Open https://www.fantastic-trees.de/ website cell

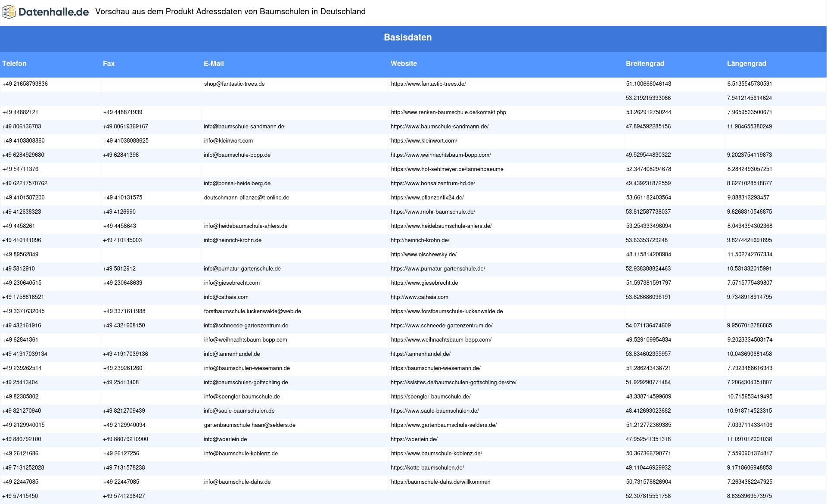click(x=429, y=84)
